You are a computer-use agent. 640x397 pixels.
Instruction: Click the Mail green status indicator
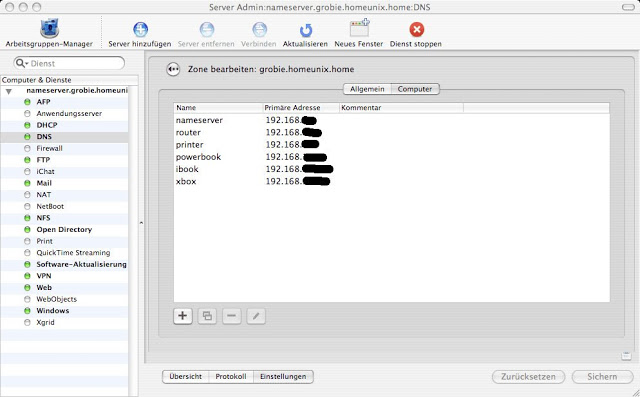click(27, 183)
